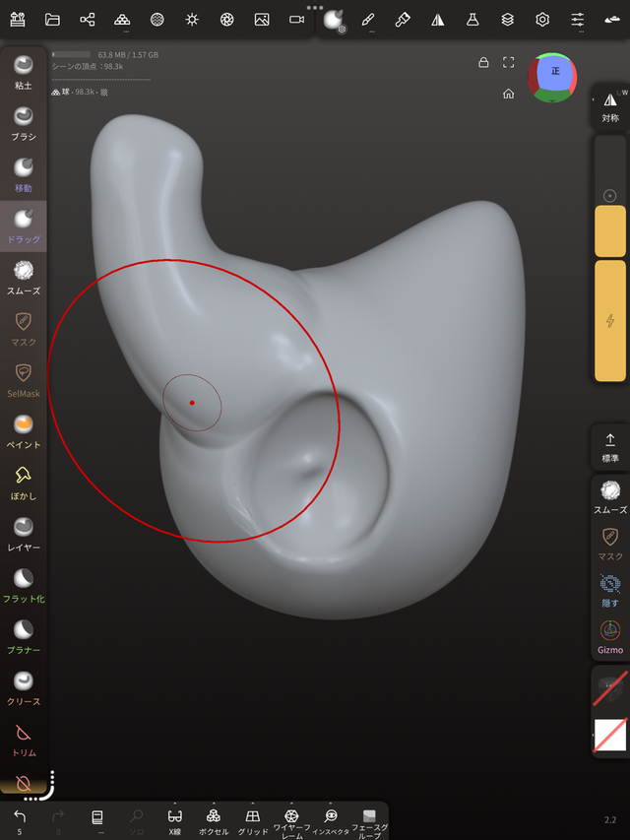The image size is (630, 840).
Task: Open the scene hierarchy menu
Action: click(x=88, y=19)
